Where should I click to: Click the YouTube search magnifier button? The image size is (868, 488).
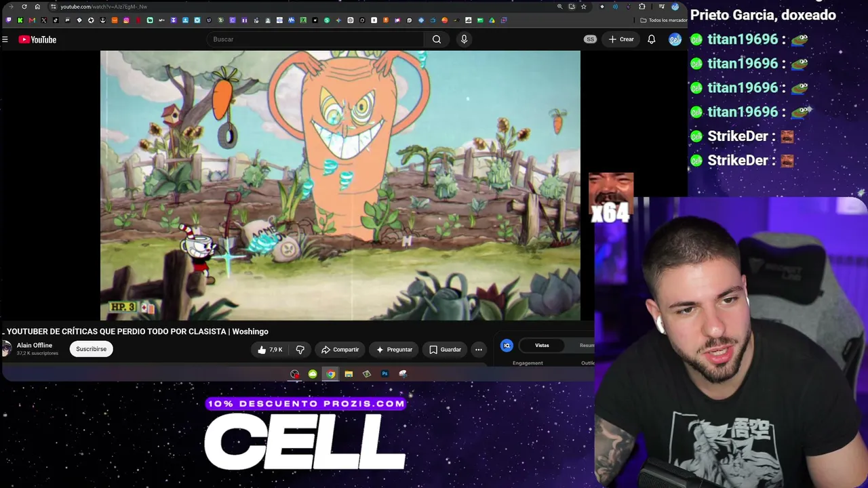point(437,39)
